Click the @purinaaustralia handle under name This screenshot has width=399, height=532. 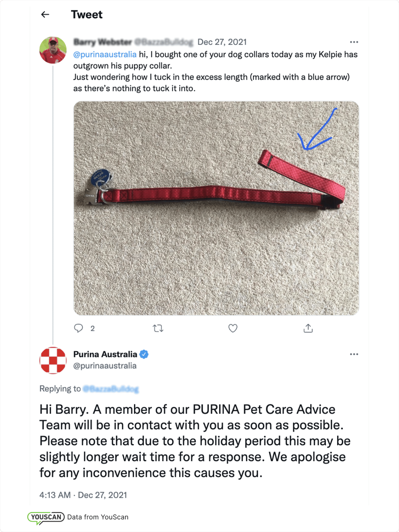click(105, 365)
